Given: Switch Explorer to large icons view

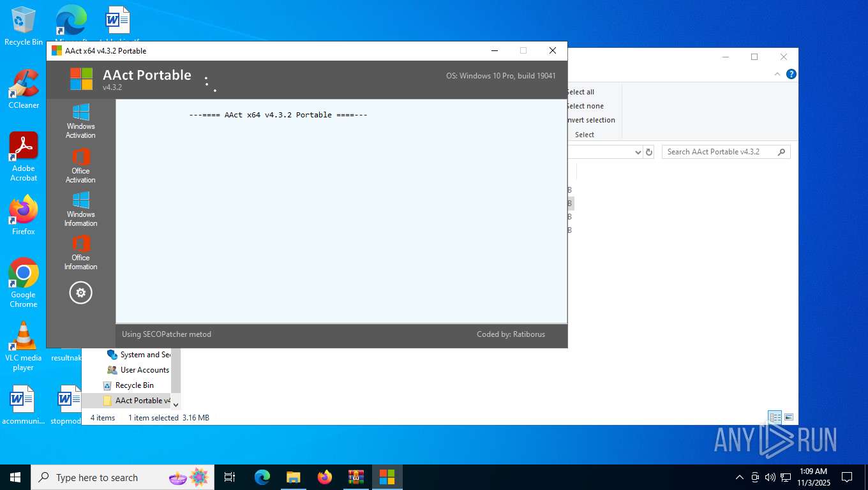Looking at the screenshot, I should pyautogui.click(x=789, y=417).
